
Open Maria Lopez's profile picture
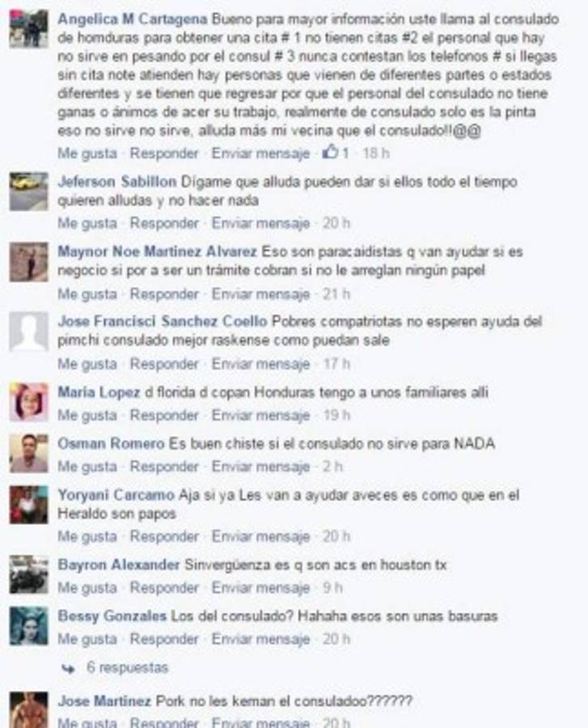click(x=29, y=401)
